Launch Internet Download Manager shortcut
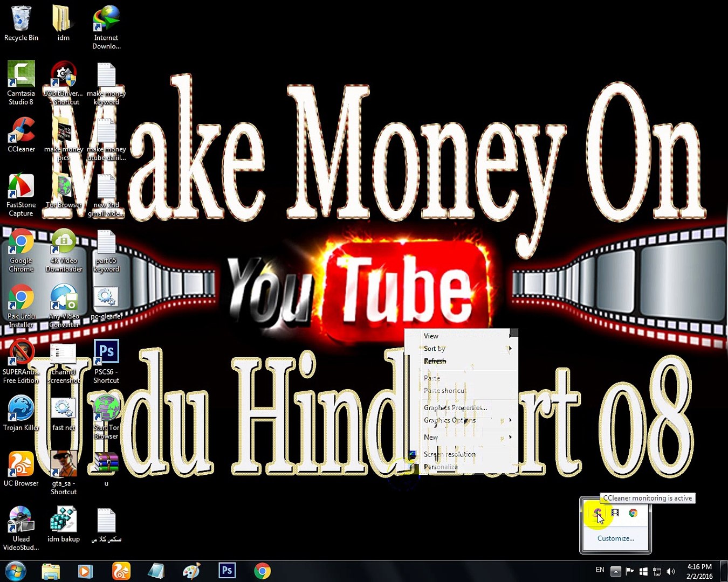 coord(106,27)
